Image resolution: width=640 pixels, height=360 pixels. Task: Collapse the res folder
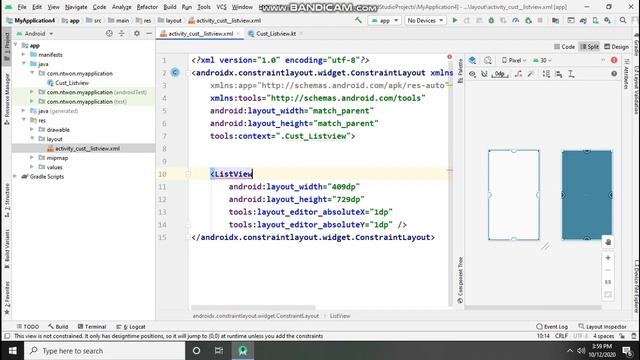(x=24, y=120)
